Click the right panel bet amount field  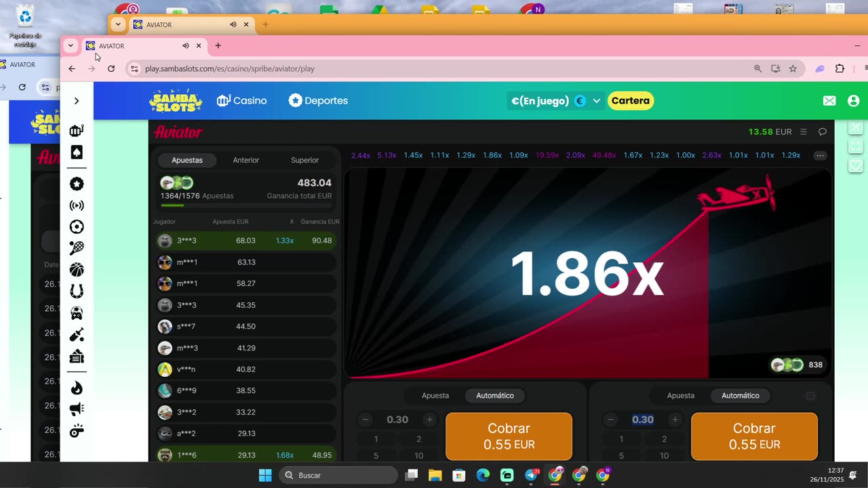tap(643, 420)
